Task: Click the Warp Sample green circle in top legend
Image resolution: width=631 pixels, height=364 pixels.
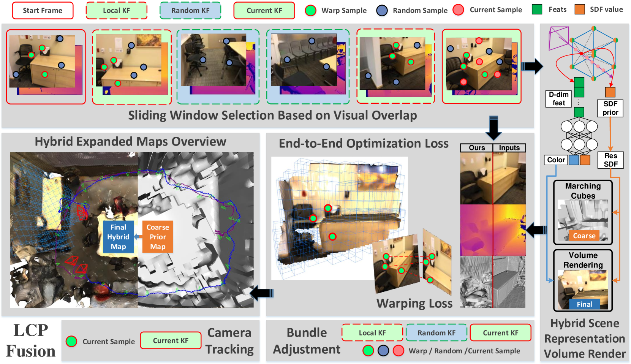Action: coord(311,11)
